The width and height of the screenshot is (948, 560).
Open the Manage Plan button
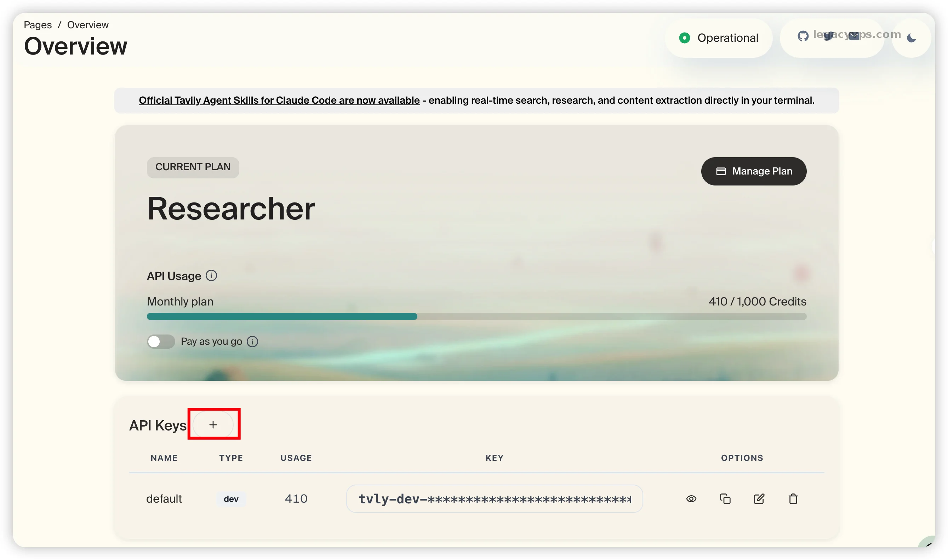coord(754,171)
